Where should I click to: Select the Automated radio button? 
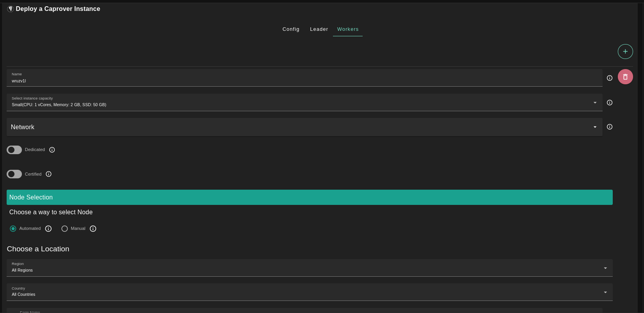tap(13, 229)
